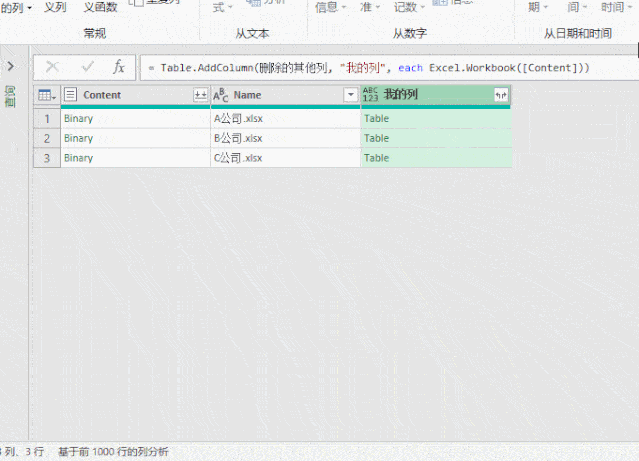Select the Name column header
The image size is (639, 461).
pos(285,95)
